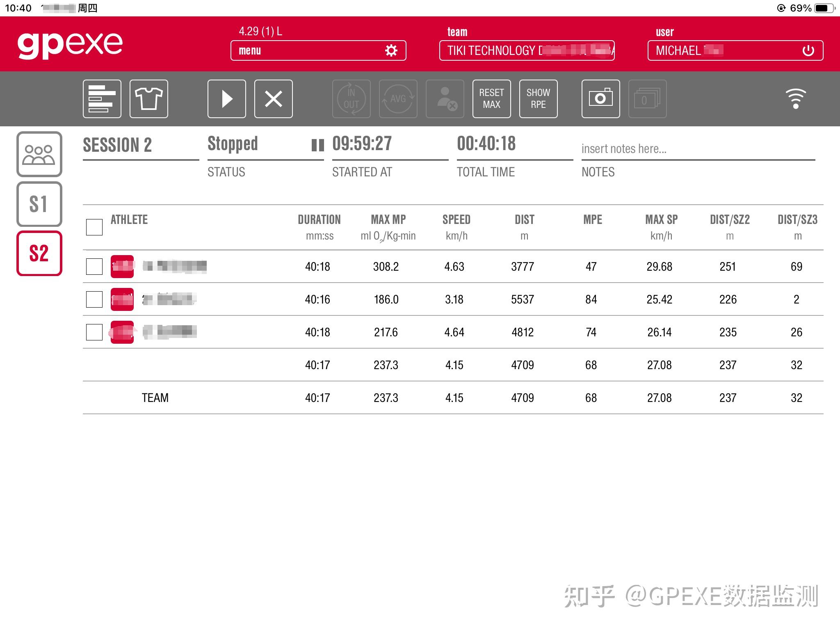The image size is (840, 630).
Task: Open the bar chart view icon
Action: (102, 99)
